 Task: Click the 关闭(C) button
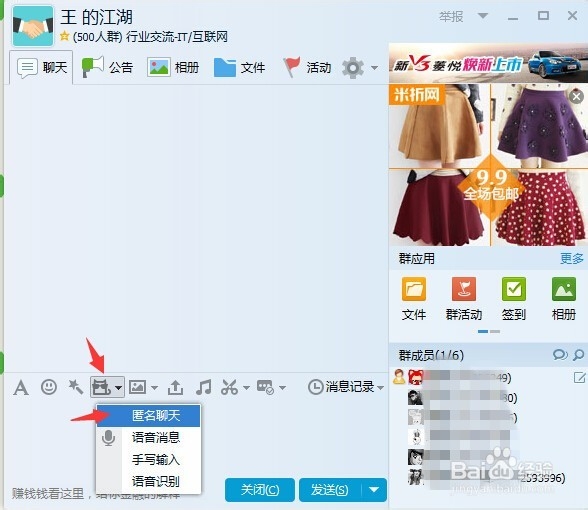click(x=260, y=490)
